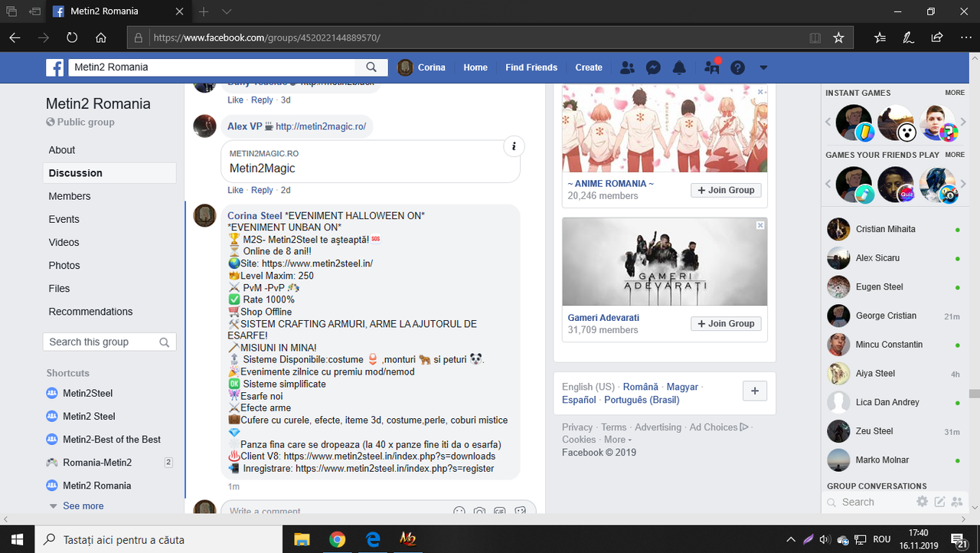Click Create in top bar

point(589,67)
